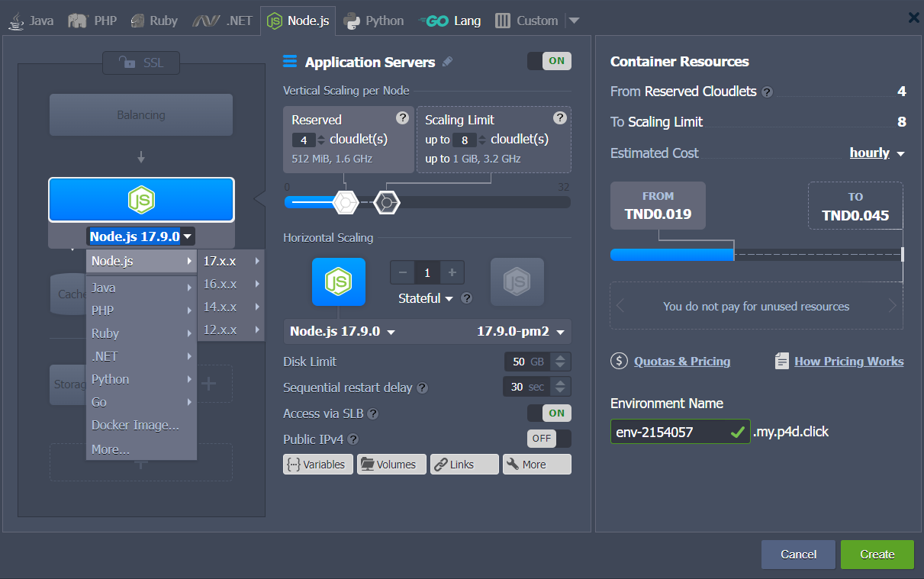Click the help icon beside Sequential restart delay
Screen dimensions: 924x579
423,388
